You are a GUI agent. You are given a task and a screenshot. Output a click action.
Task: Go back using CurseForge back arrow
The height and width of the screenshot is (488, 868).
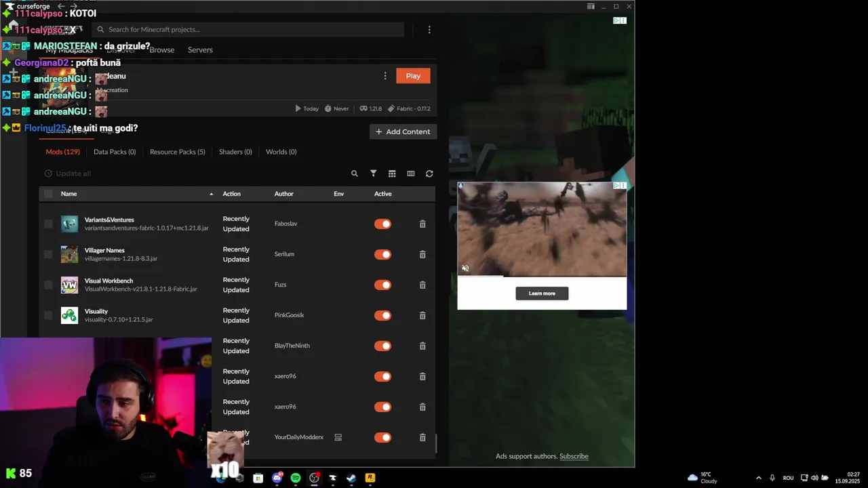click(x=61, y=6)
